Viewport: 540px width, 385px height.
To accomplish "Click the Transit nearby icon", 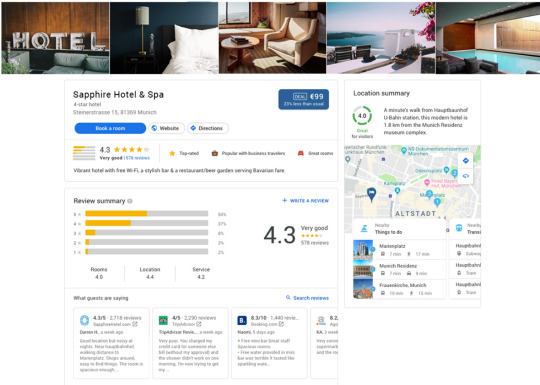I will (459, 228).
